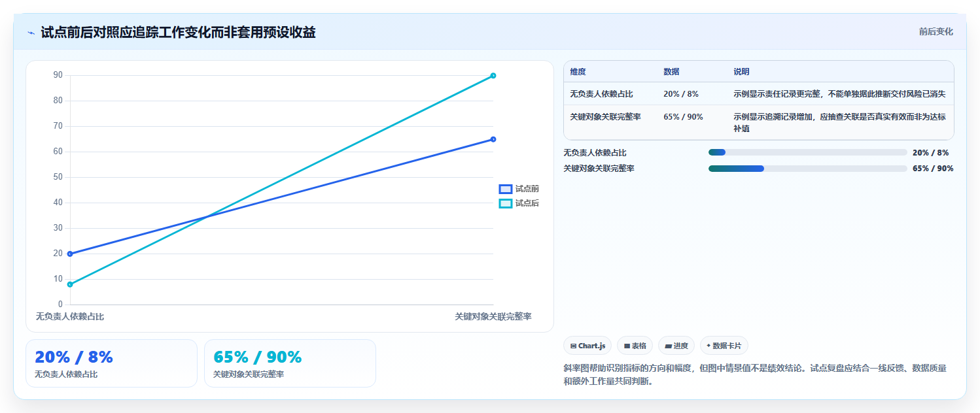Click the 关键对象关联完整率 x-axis label
The image size is (980, 413).
tap(493, 316)
